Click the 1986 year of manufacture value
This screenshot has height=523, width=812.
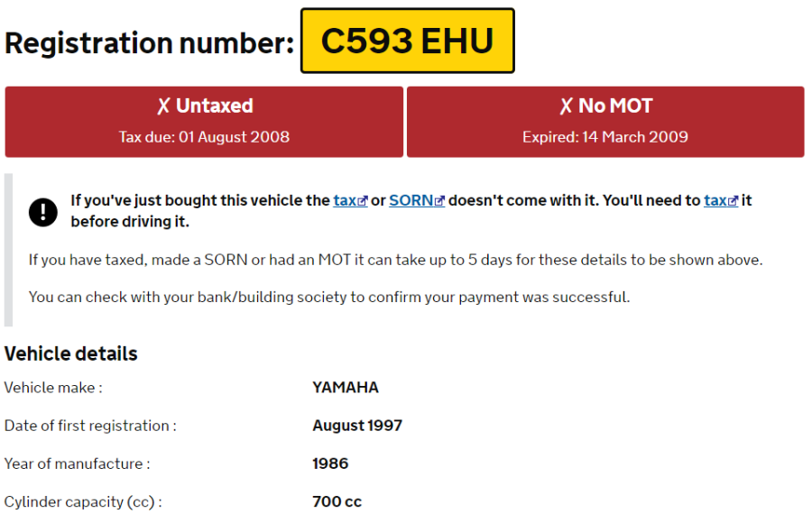330,463
